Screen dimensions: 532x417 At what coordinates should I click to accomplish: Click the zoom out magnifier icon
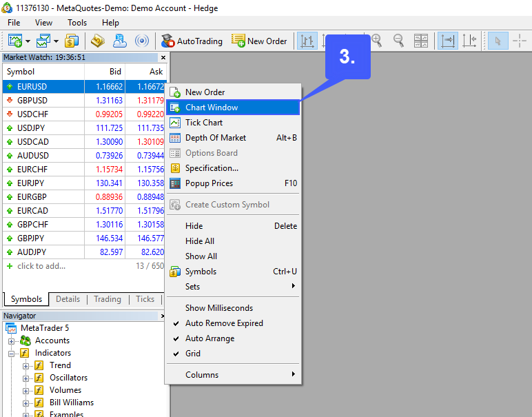(x=399, y=41)
